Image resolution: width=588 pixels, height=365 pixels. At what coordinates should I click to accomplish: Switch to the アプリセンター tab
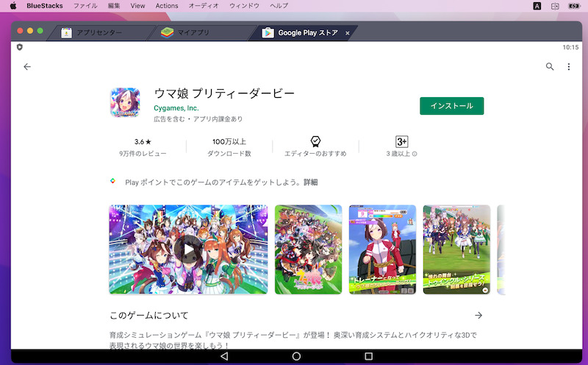[x=98, y=33]
